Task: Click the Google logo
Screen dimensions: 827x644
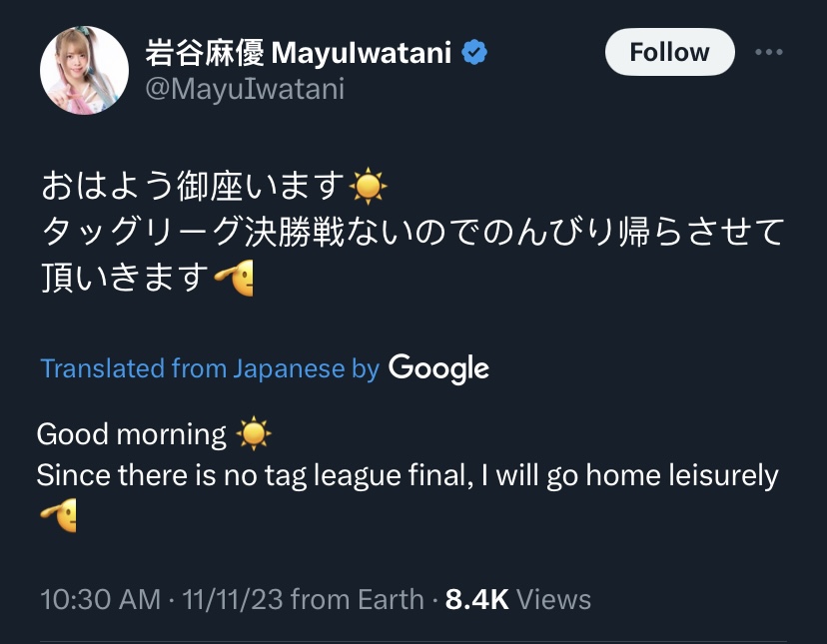Action: click(438, 368)
